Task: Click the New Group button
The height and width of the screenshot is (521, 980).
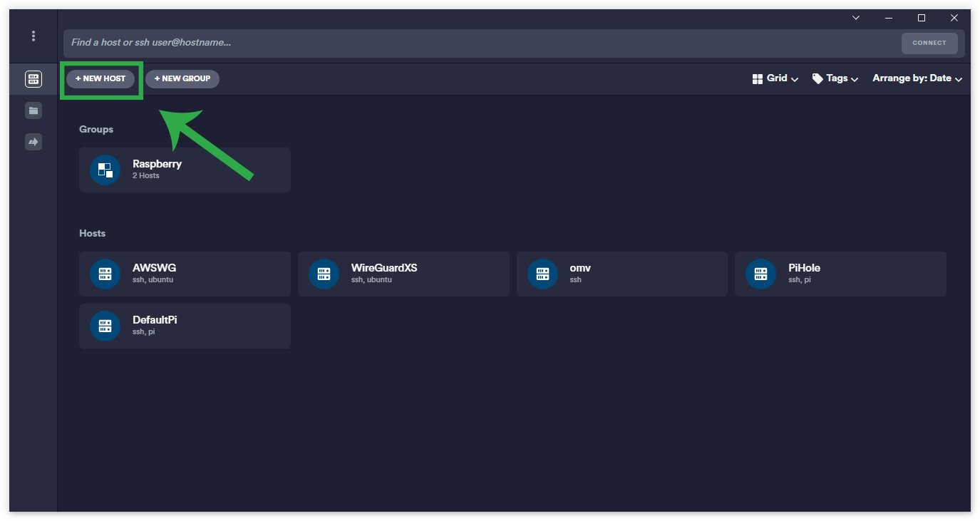Action: 182,78
